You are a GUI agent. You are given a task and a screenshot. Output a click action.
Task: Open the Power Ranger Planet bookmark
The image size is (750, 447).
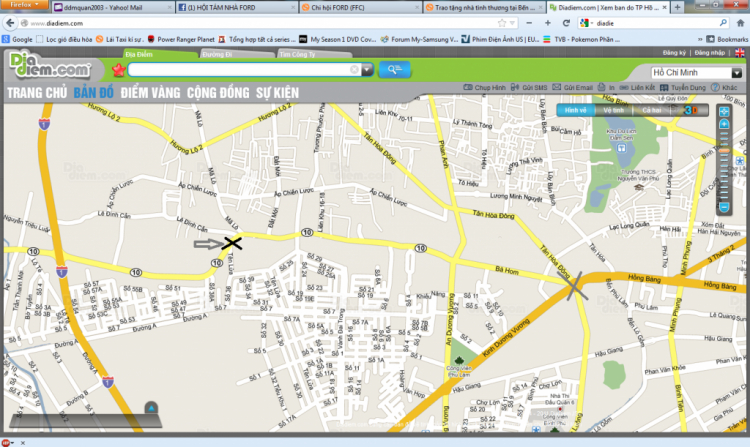click(x=181, y=39)
